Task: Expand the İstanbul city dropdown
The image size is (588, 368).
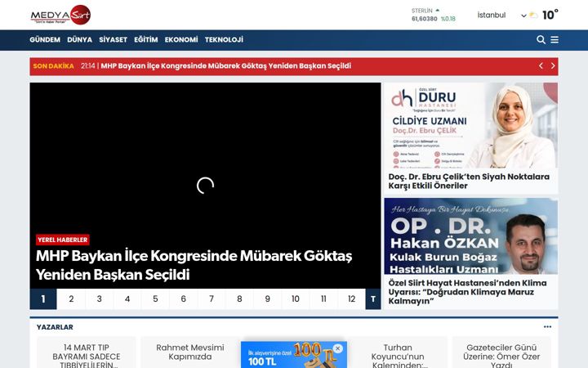Action: 502,16
